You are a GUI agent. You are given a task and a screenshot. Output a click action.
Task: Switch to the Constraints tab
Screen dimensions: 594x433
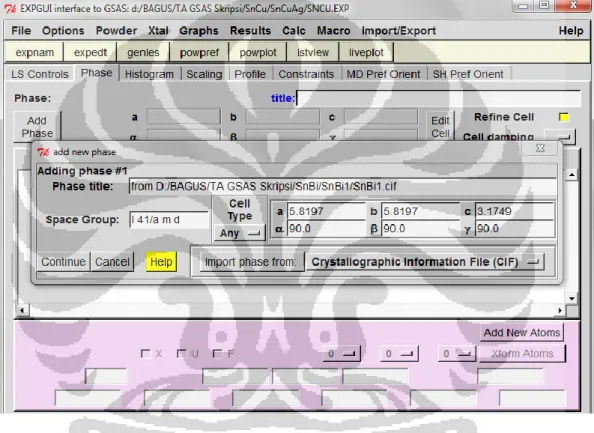point(306,74)
